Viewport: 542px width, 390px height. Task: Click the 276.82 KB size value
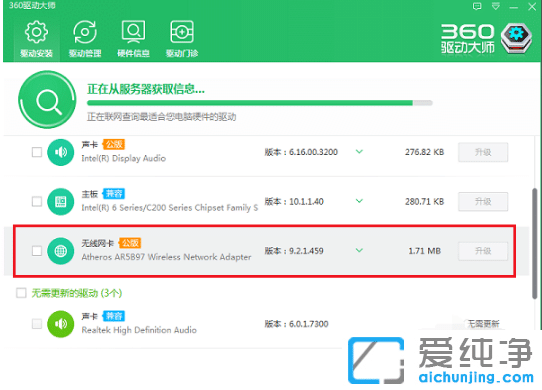click(x=424, y=152)
